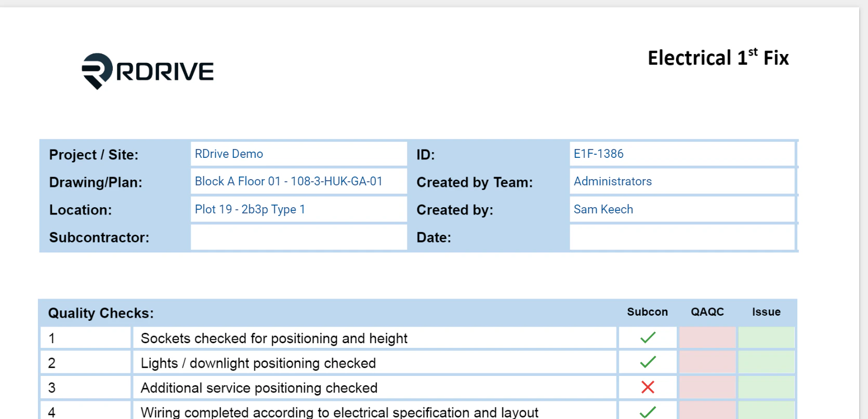The width and height of the screenshot is (868, 419).
Task: Click the ID field 'E1F-1386'
Action: [682, 154]
